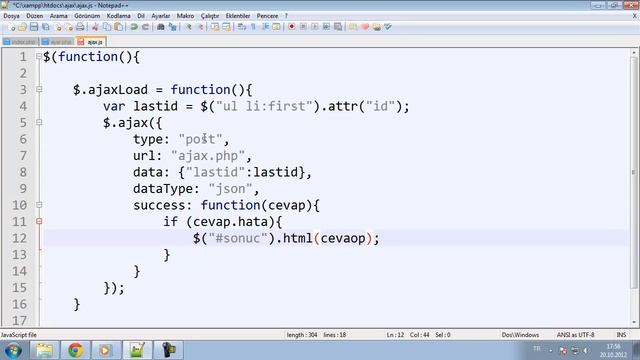The width and height of the screenshot is (640, 360).
Task: Toggle the indent guide toolbar icon
Action: pyautogui.click(x=265, y=27)
